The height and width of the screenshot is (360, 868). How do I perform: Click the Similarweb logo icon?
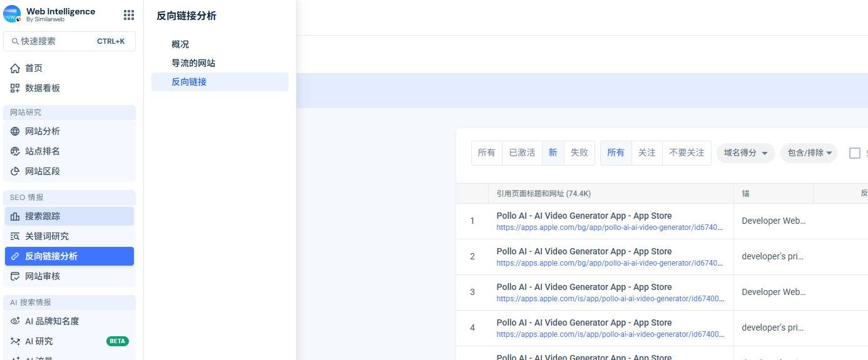coord(12,14)
